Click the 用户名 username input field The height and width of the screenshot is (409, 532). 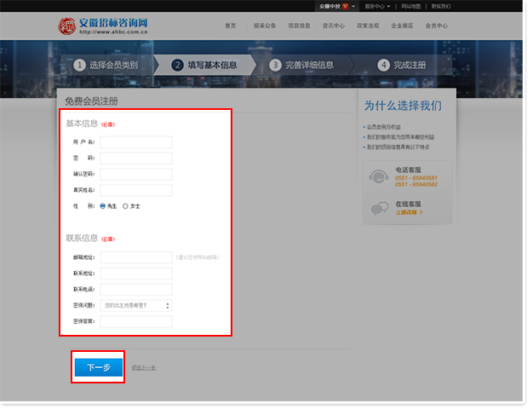[x=136, y=141]
